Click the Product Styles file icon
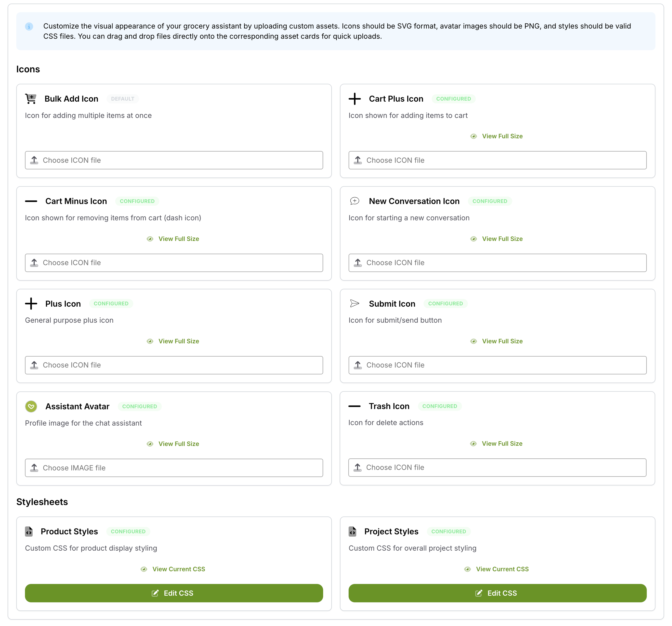This screenshot has width=672, height=626. pyautogui.click(x=29, y=532)
